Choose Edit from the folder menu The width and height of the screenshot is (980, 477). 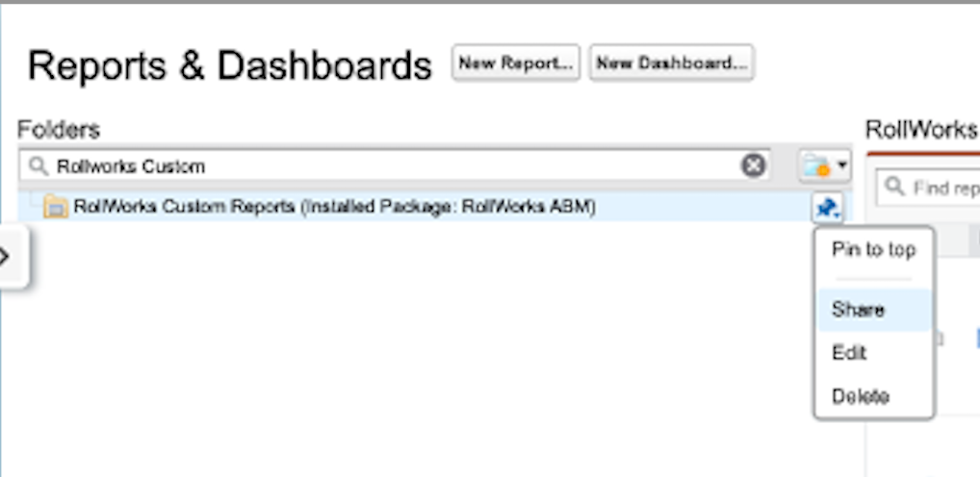click(849, 353)
